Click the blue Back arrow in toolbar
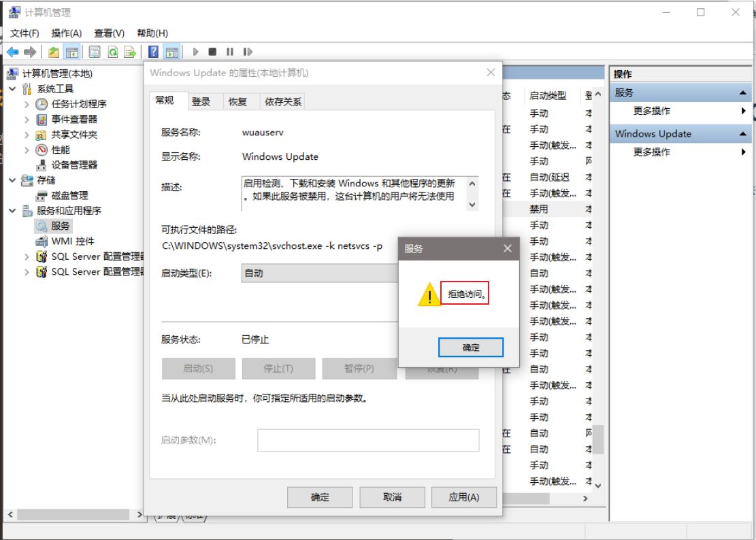Screen dimensions: 756x540 [12, 52]
